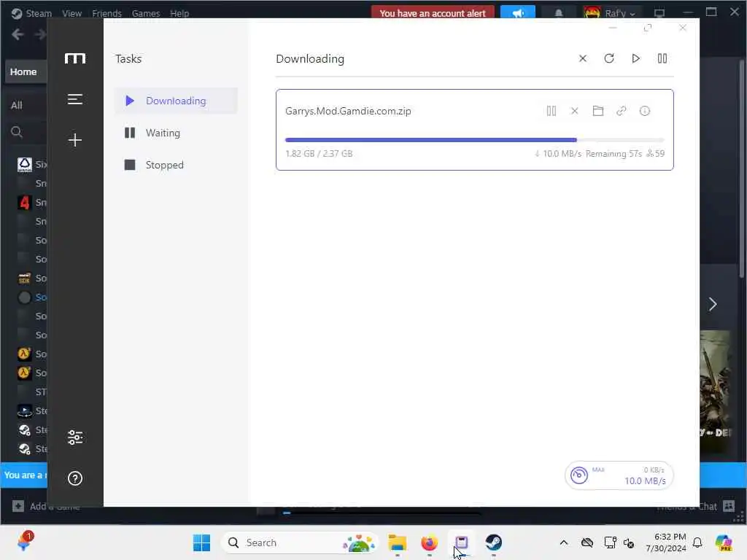Click the game art thumbnail in Steam
747x560 pixels.
coord(716,392)
